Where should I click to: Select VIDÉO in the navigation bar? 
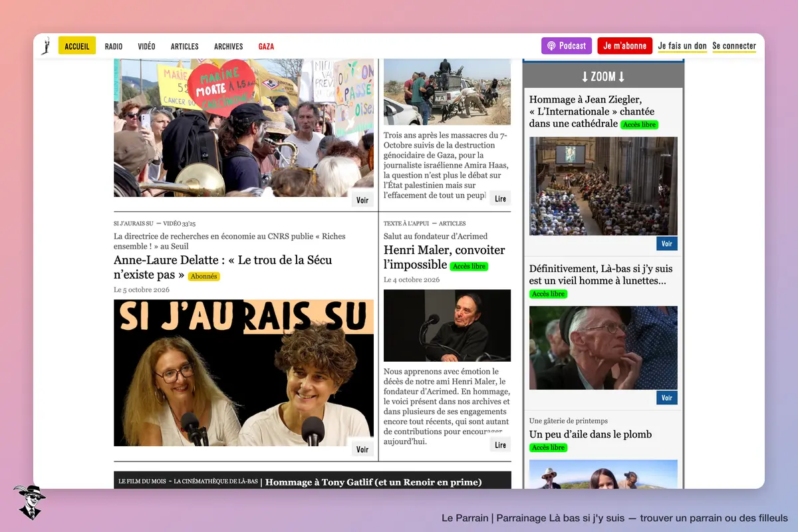146,47
